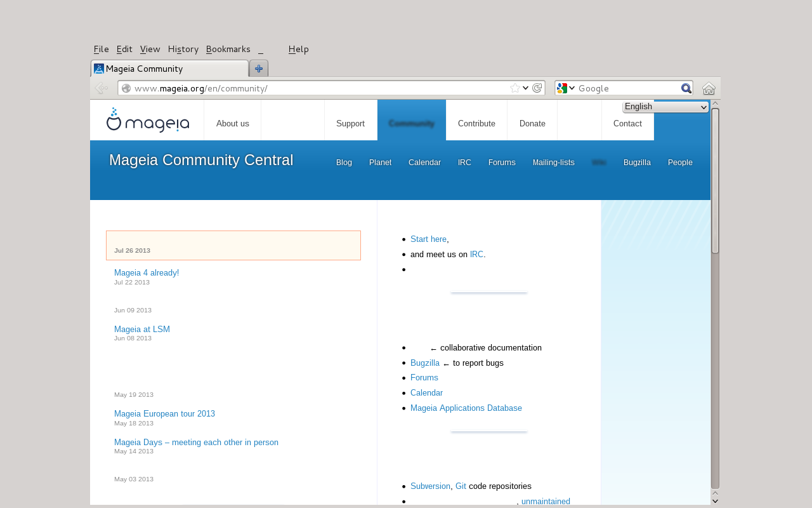
Task: Select the Mageia Community tab
Action: [169, 69]
